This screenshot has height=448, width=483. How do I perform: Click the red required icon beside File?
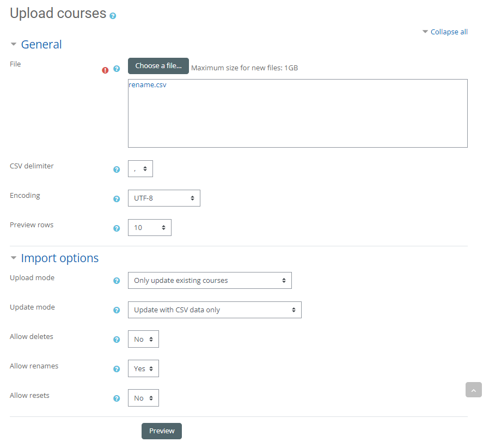click(x=106, y=70)
